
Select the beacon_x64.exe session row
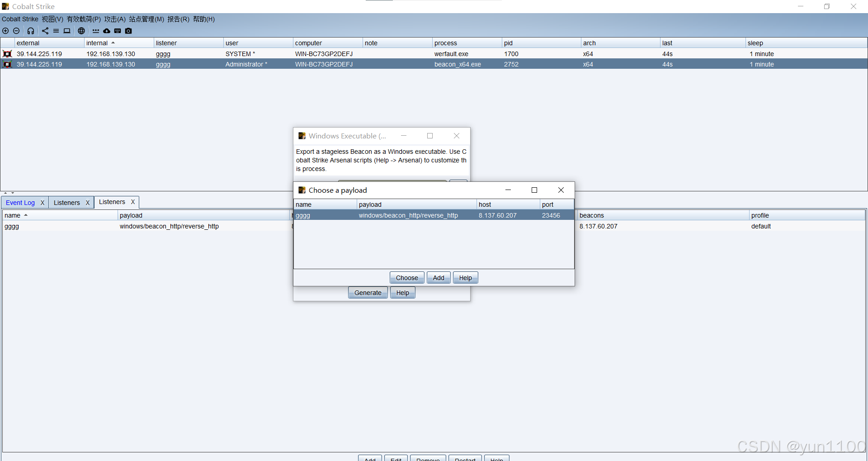click(x=434, y=64)
